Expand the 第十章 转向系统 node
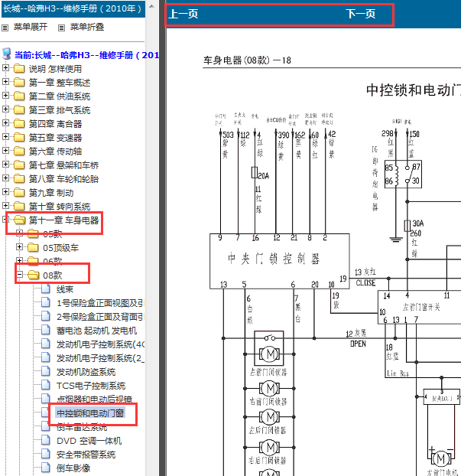This screenshot has width=461, height=476. (x=5, y=206)
